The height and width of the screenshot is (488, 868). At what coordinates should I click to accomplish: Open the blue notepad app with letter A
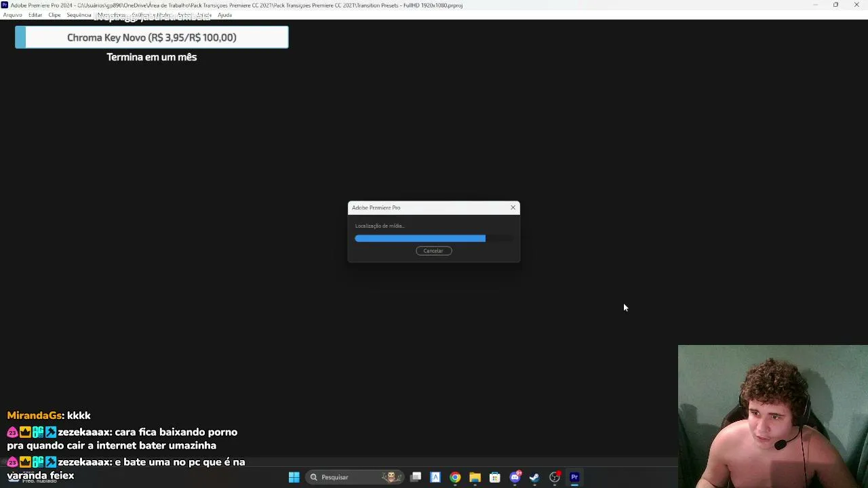click(435, 477)
